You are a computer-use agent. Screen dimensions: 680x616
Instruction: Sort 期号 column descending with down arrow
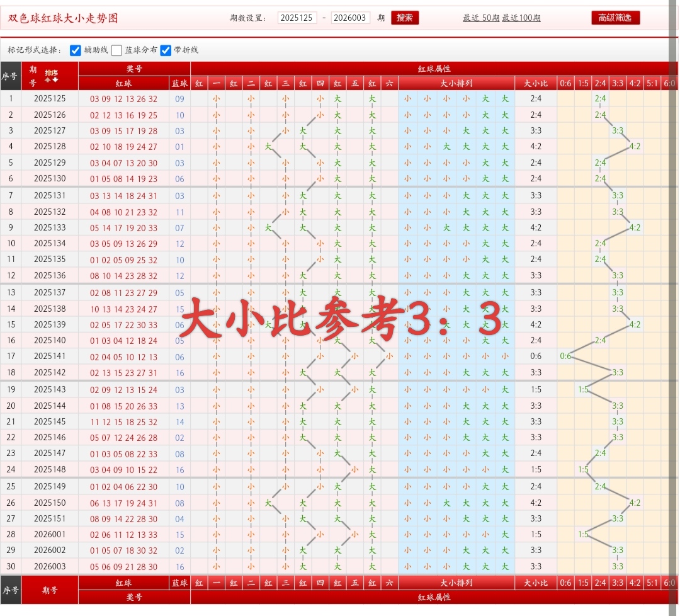pyautogui.click(x=55, y=80)
